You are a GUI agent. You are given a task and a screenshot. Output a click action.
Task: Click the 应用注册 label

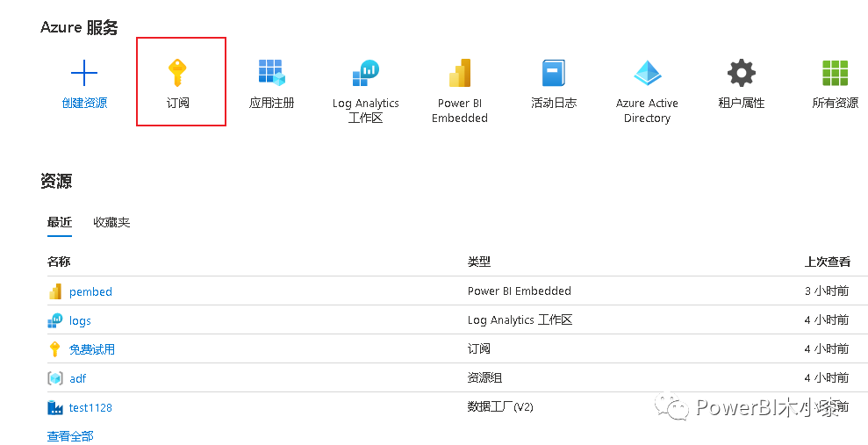(271, 103)
